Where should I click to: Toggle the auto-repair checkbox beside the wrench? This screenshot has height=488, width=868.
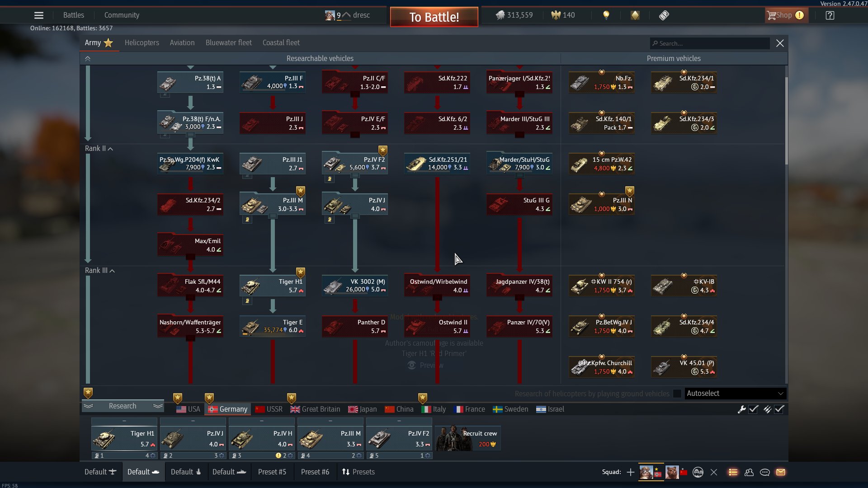coord(753,409)
